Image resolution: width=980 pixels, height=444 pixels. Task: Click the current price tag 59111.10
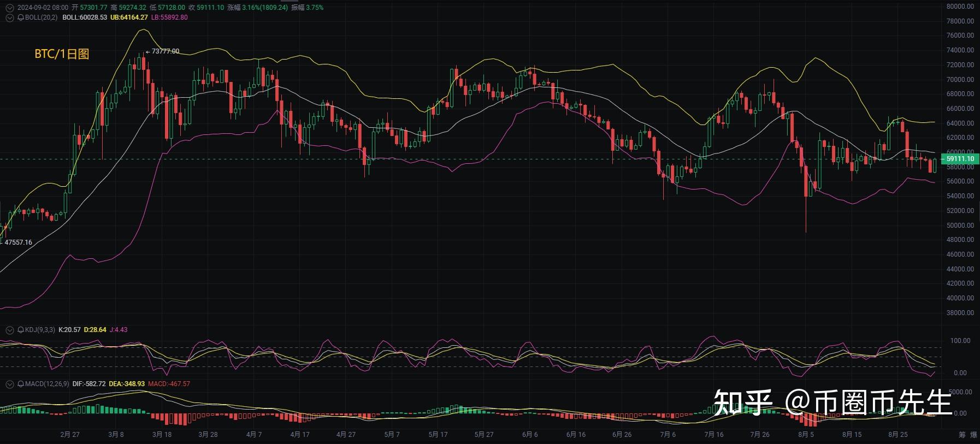[960, 159]
